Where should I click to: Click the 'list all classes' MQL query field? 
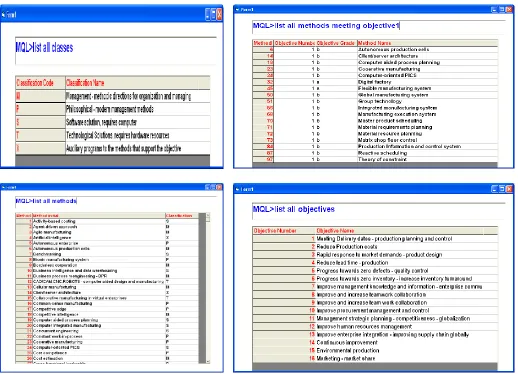[116, 51]
